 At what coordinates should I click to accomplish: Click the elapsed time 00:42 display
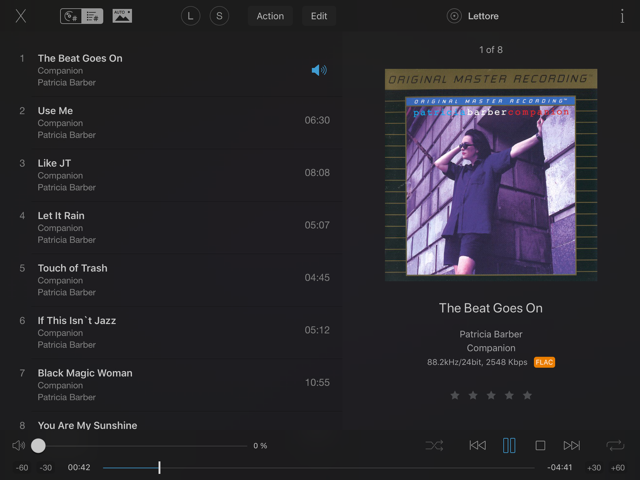79,467
